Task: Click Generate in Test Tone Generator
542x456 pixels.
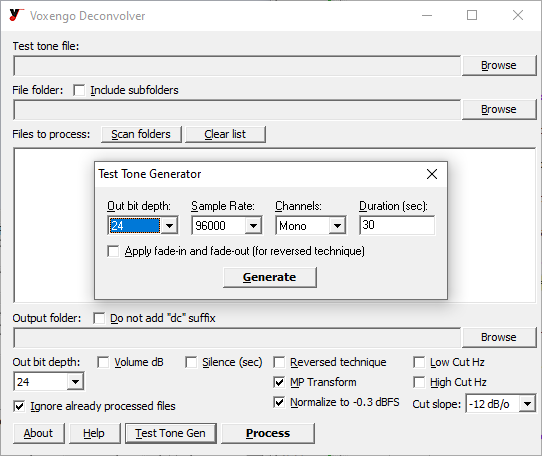Action: pos(270,277)
